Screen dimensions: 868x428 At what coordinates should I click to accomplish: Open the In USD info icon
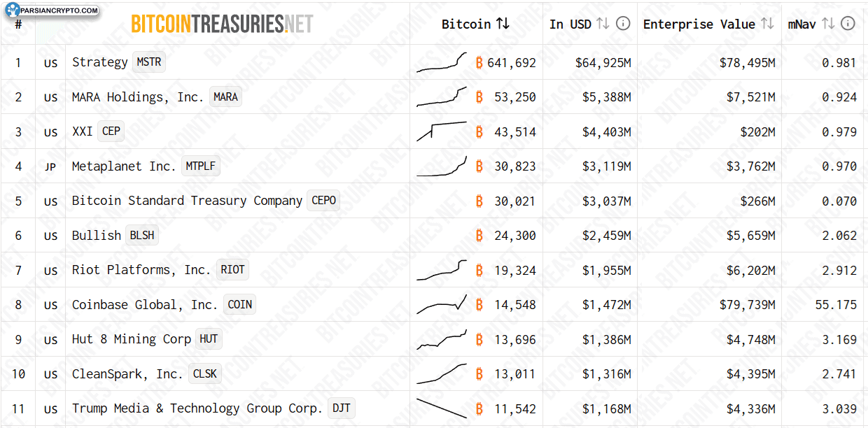pos(623,24)
